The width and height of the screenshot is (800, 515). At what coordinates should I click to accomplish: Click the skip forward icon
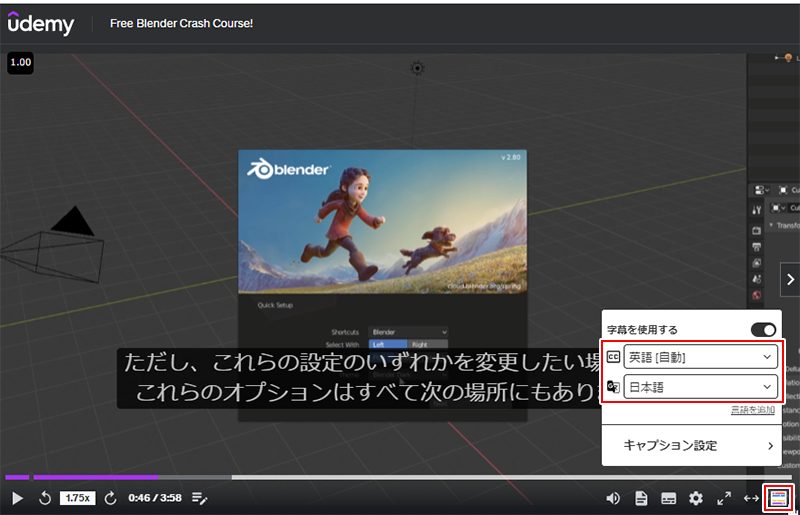coord(110,498)
